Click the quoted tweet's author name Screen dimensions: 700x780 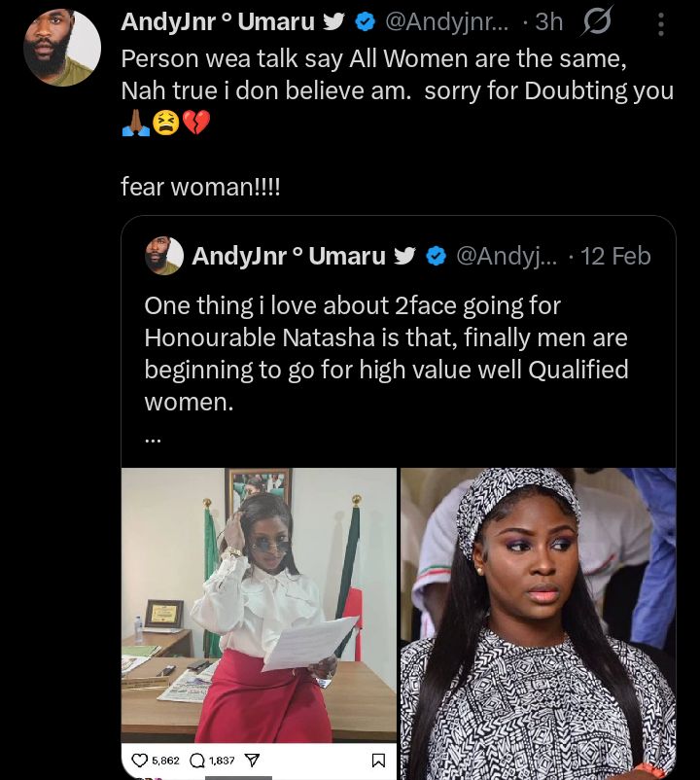(x=289, y=256)
